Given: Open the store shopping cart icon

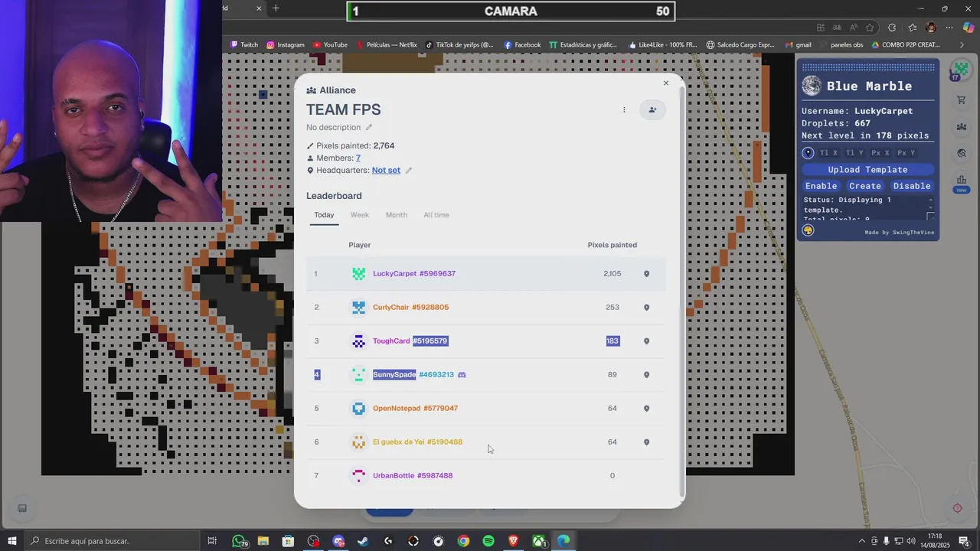Looking at the screenshot, I should [962, 100].
